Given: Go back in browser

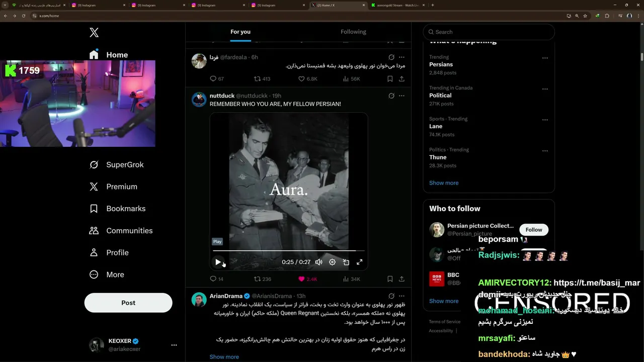Looking at the screenshot, I should tap(6, 16).
